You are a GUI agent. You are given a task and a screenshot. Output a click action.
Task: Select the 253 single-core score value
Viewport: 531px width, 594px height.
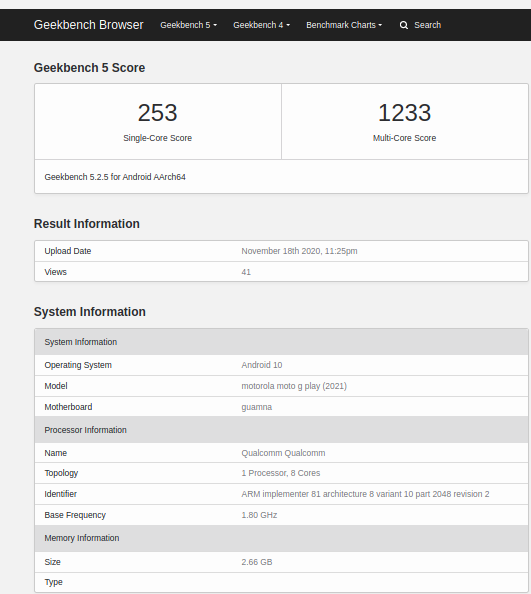tap(158, 113)
